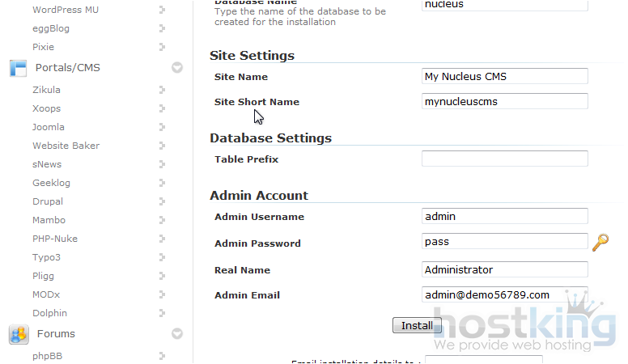
Task: Open the Zikula script entry
Action: coord(46,90)
